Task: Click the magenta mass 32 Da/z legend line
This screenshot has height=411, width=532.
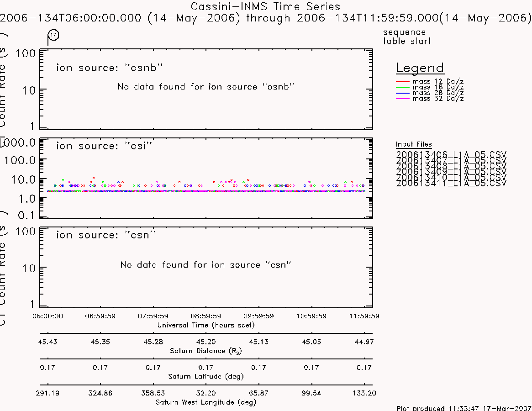Action: click(x=403, y=99)
